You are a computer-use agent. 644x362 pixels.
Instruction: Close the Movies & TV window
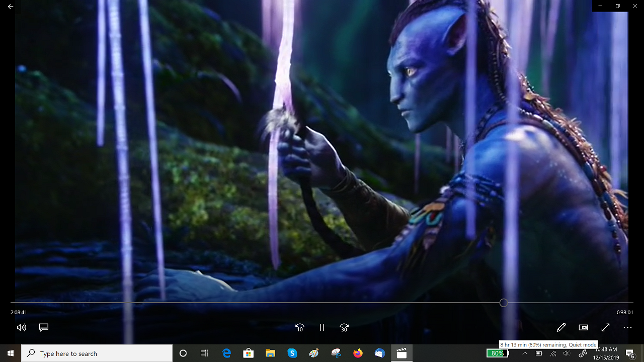[x=635, y=6]
